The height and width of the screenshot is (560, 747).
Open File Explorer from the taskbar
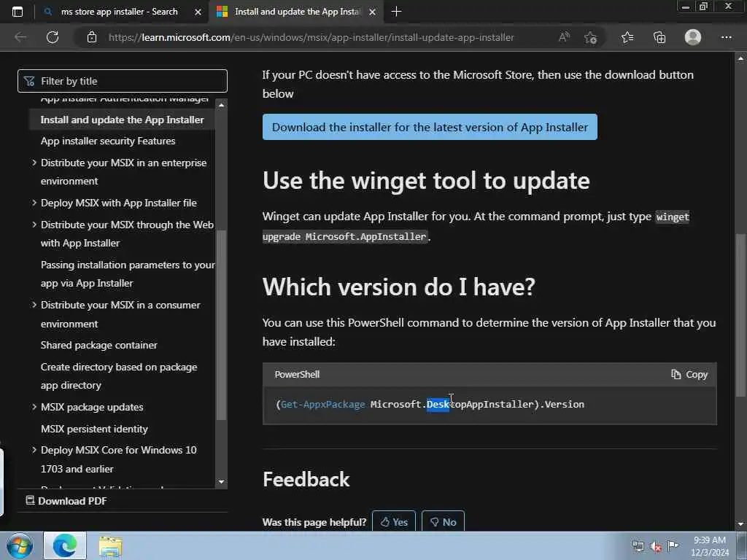[x=111, y=547]
